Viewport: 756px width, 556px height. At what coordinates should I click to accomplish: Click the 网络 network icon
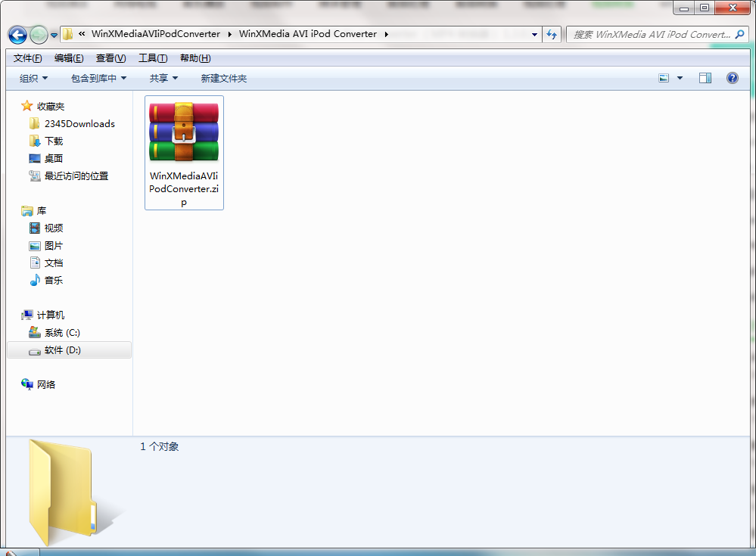click(27, 384)
